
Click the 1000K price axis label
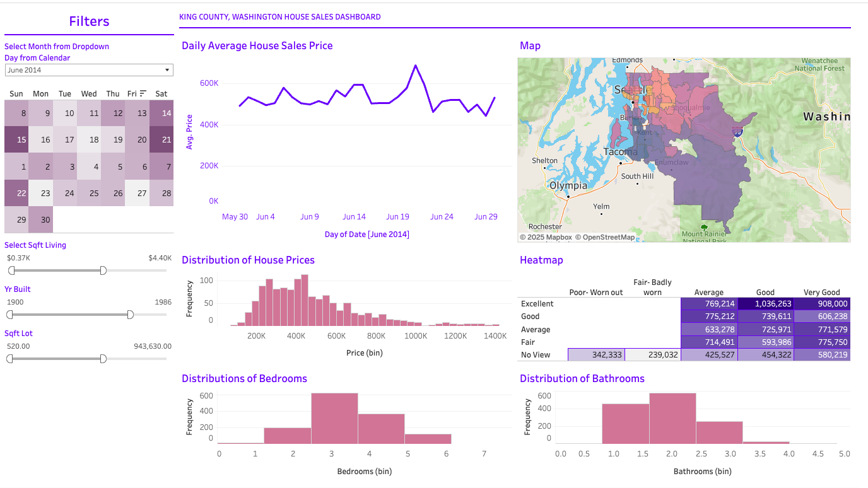pyautogui.click(x=416, y=336)
